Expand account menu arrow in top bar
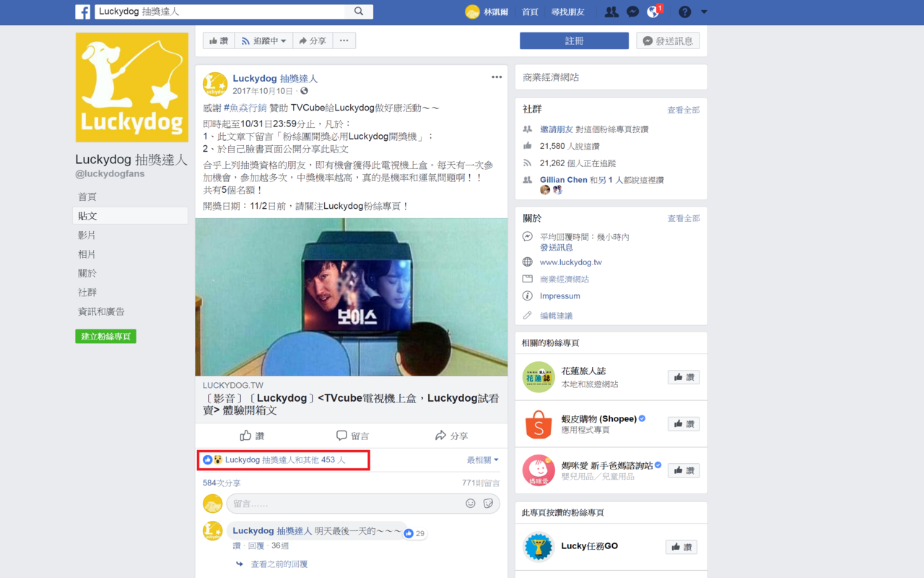924x578 pixels. (x=704, y=12)
